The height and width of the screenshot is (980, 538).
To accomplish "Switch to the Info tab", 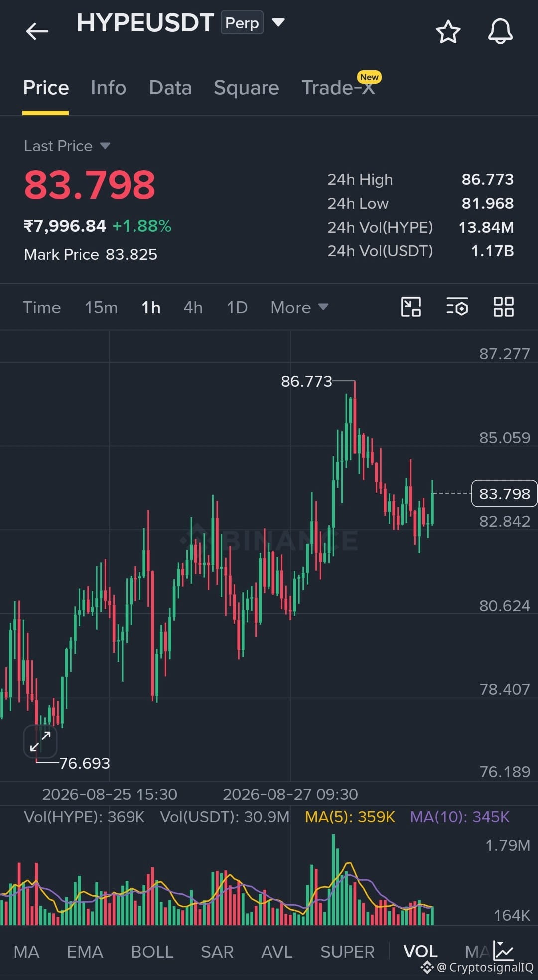I will tap(108, 88).
